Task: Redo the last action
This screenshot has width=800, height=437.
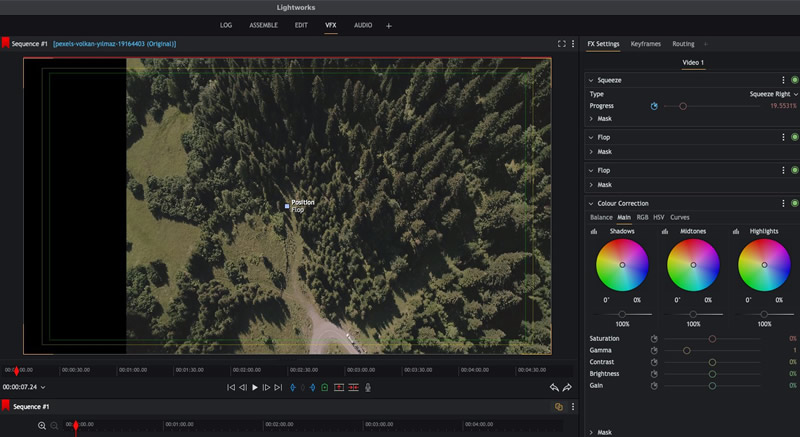Action: [x=567, y=388]
